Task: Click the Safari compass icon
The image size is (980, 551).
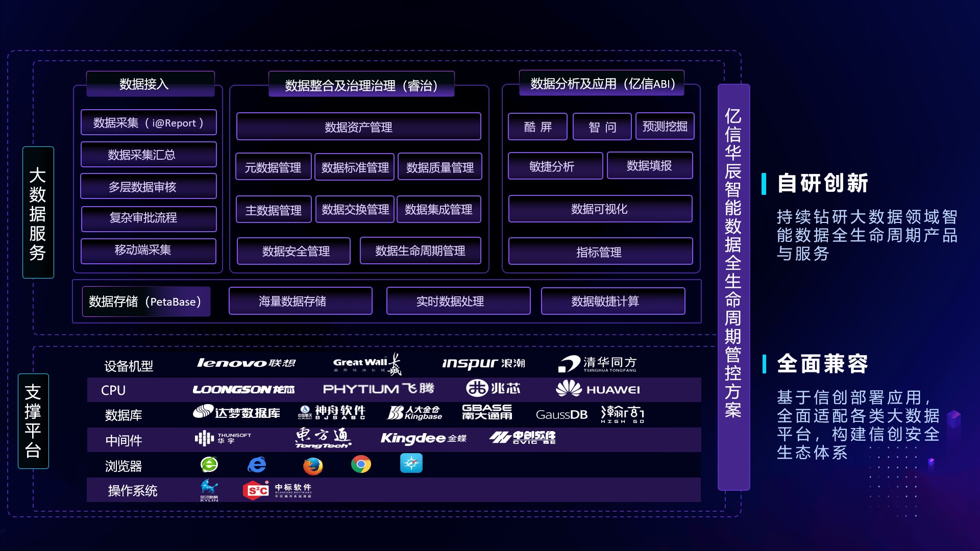Action: [x=411, y=463]
